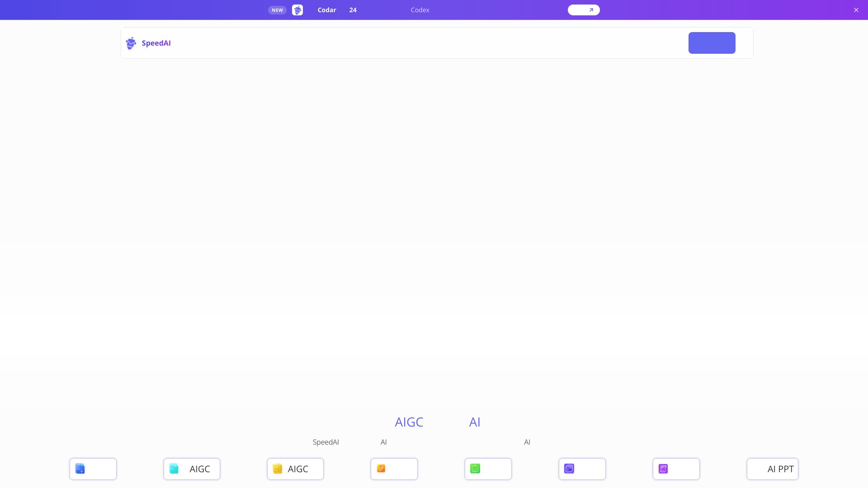Open the green icon card
The image size is (868, 488).
[x=488, y=469]
